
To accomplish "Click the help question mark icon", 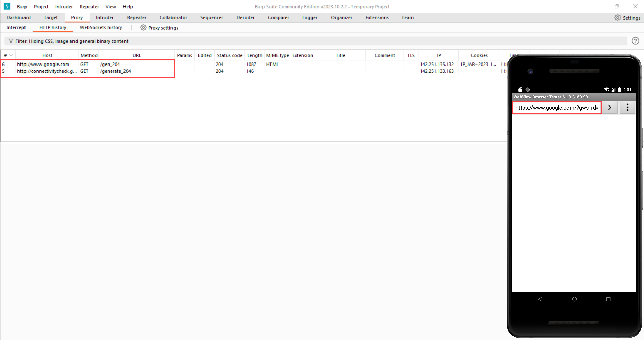I will tap(635, 41).
